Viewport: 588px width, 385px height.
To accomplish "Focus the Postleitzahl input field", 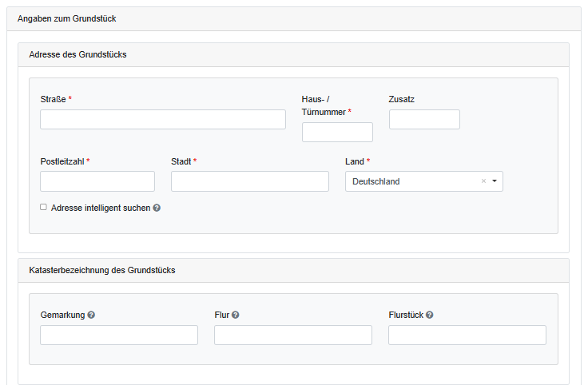I will click(97, 181).
